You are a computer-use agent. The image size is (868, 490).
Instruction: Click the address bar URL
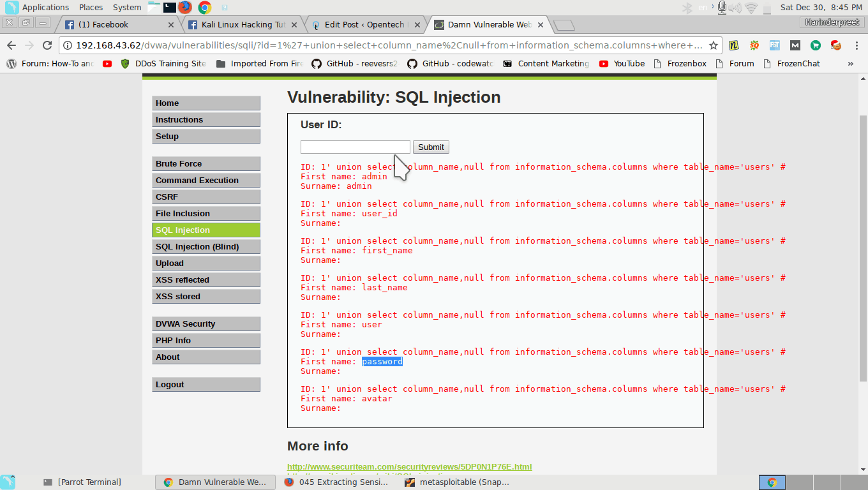389,45
